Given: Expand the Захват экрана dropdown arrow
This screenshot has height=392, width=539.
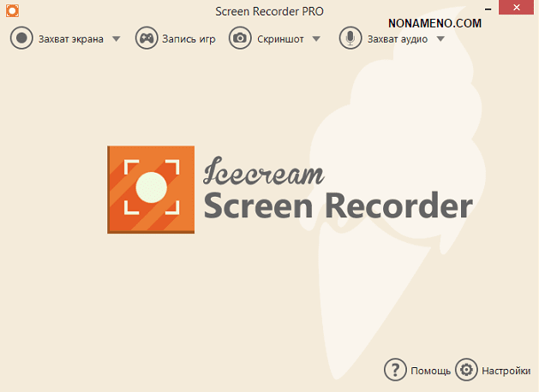Looking at the screenshot, I should (117, 39).
